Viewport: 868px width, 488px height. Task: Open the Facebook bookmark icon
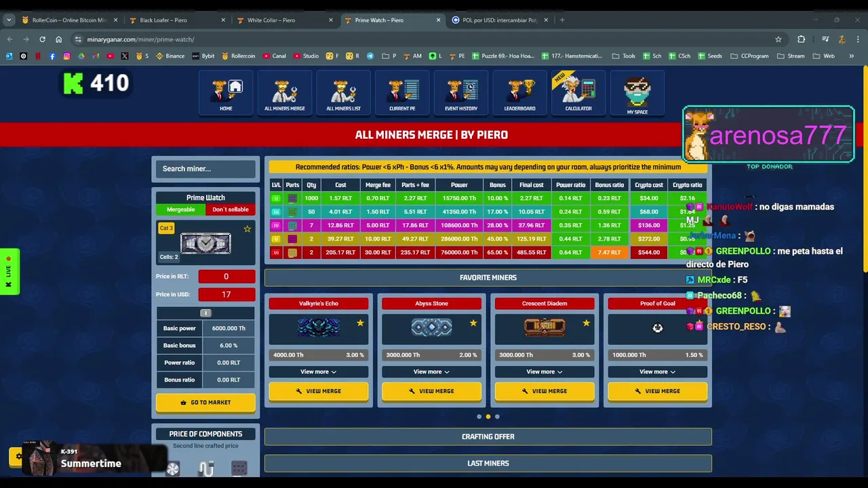52,56
